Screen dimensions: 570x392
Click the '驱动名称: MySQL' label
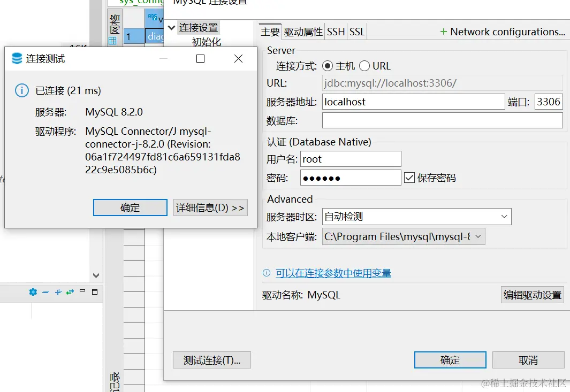coord(301,295)
